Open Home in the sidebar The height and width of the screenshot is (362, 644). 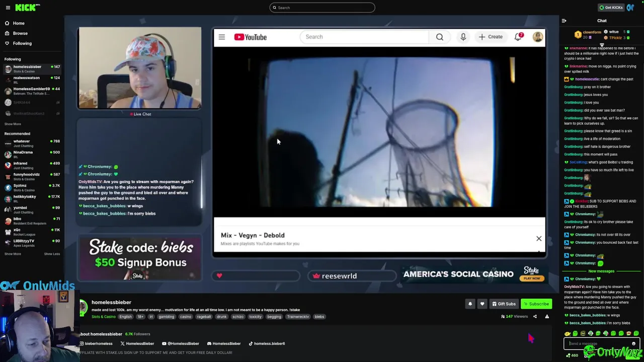(x=19, y=23)
